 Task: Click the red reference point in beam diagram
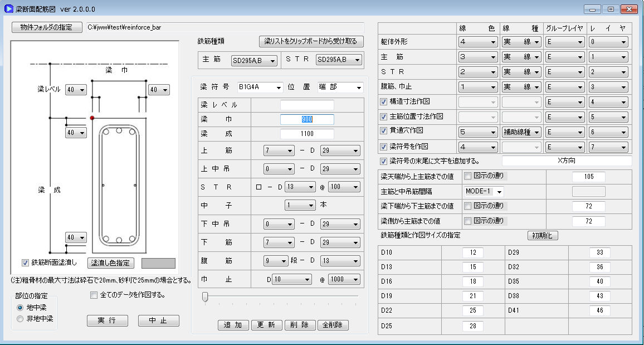point(92,118)
